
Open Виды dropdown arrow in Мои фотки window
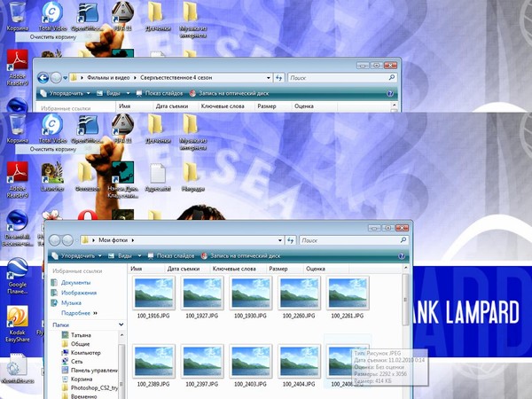click(x=139, y=256)
